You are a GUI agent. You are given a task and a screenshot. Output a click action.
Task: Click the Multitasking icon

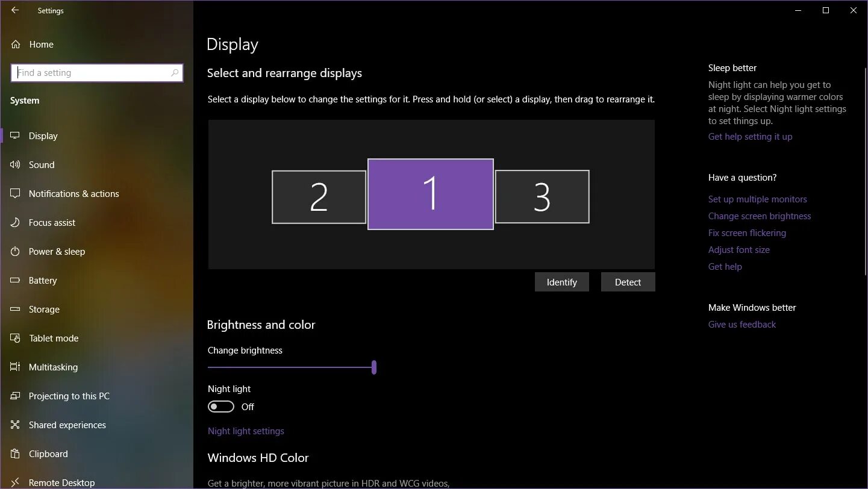[16, 367]
